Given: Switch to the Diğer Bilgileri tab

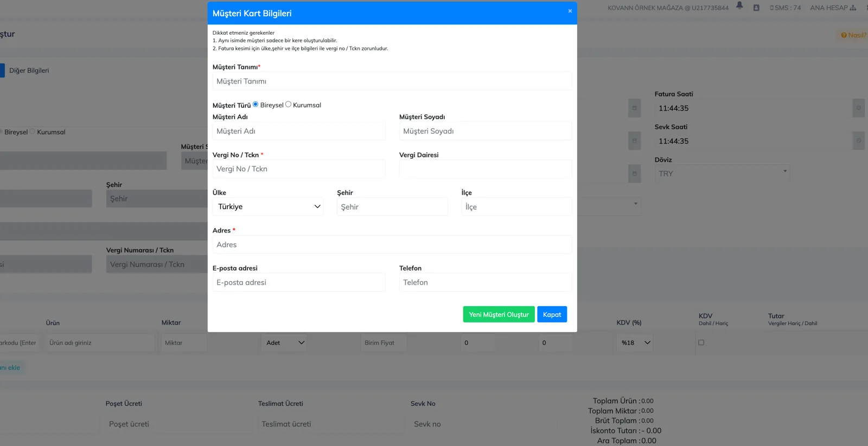Looking at the screenshot, I should [x=29, y=70].
